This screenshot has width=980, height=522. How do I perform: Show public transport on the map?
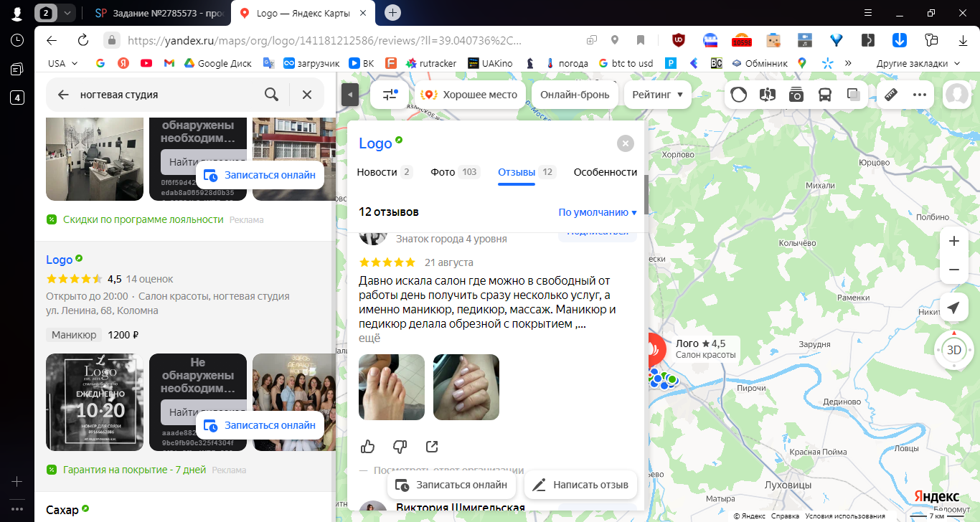pyautogui.click(x=825, y=95)
